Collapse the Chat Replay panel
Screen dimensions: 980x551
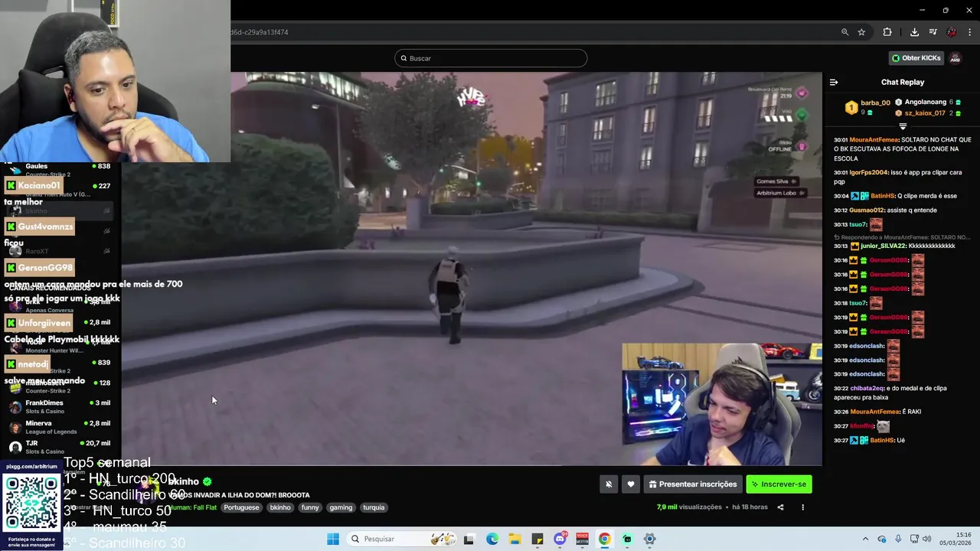834,82
